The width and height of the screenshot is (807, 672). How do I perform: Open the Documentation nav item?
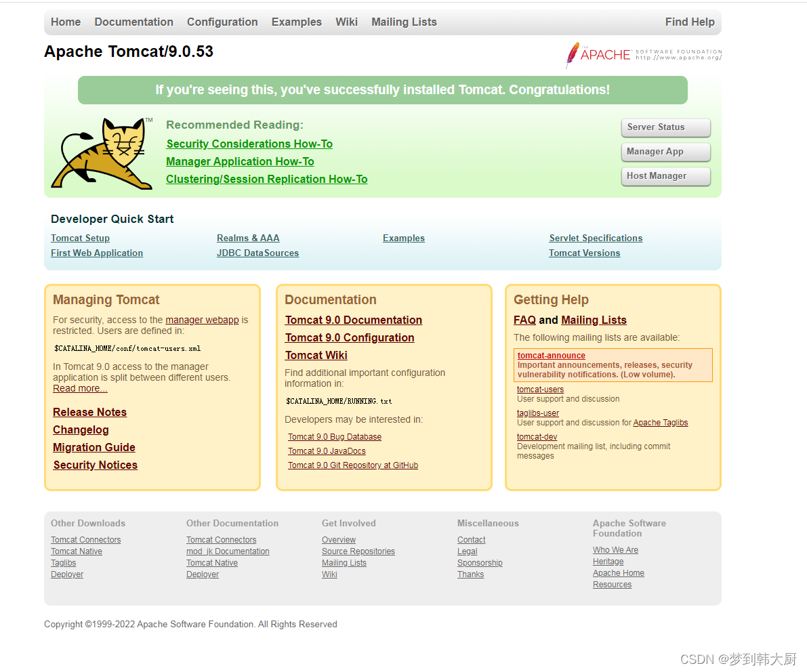coord(133,22)
